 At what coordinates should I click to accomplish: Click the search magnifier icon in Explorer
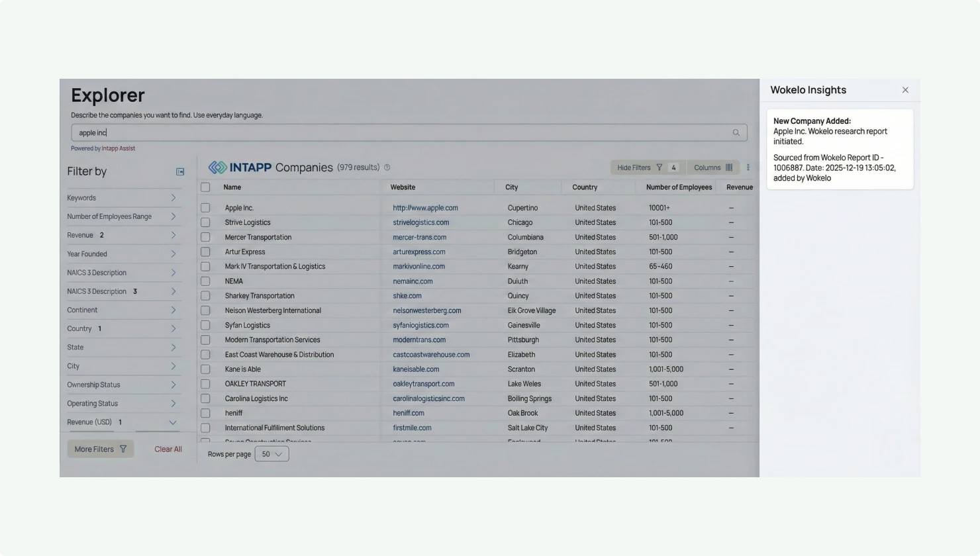tap(736, 132)
